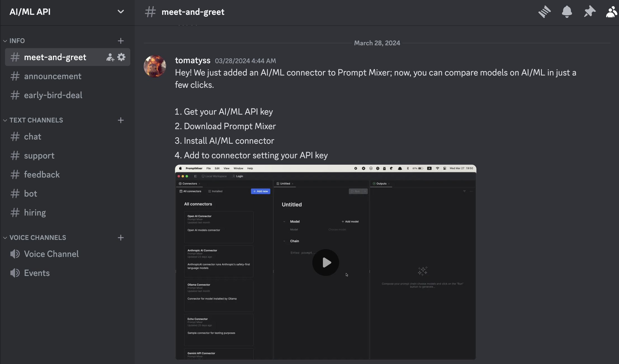Open the Threads icon in channel header

pyautogui.click(x=544, y=12)
